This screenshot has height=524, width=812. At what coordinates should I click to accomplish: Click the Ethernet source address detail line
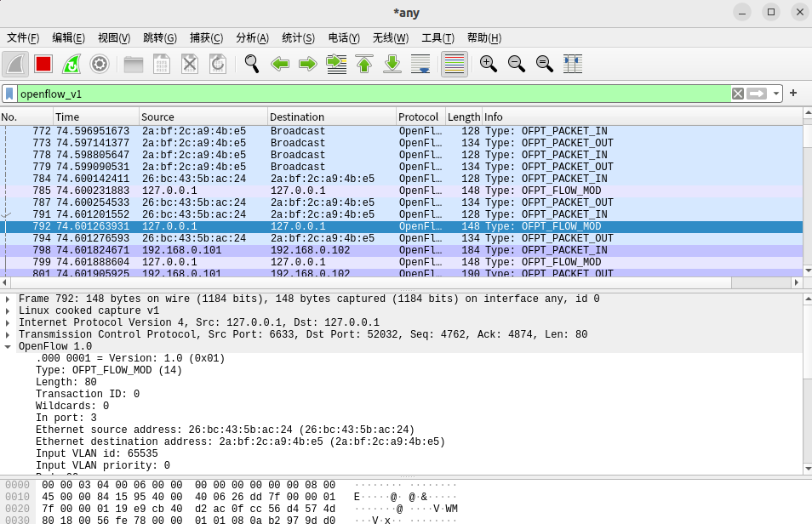click(x=225, y=430)
